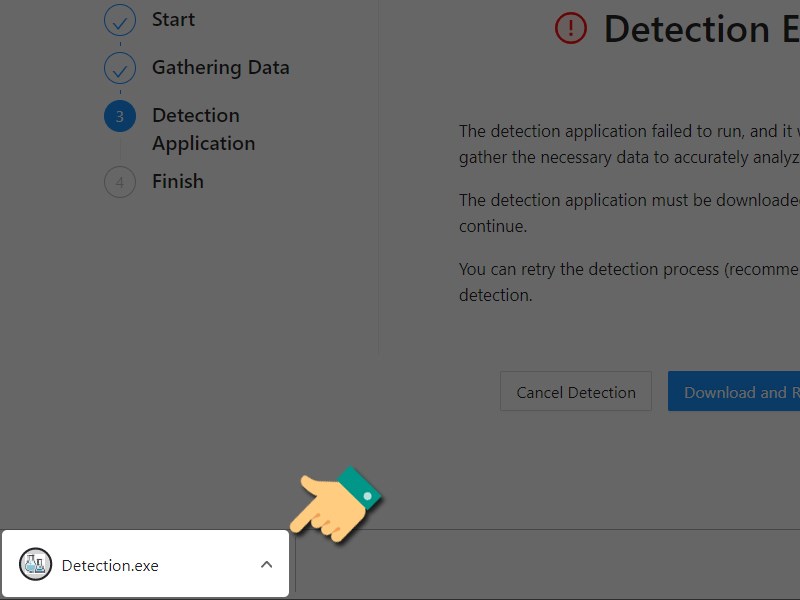This screenshot has height=600, width=800.
Task: Click Cancel Detection
Action: tap(575, 391)
